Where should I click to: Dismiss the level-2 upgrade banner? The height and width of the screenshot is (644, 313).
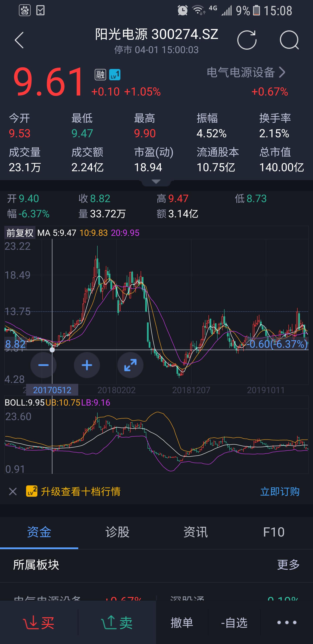[x=13, y=491]
